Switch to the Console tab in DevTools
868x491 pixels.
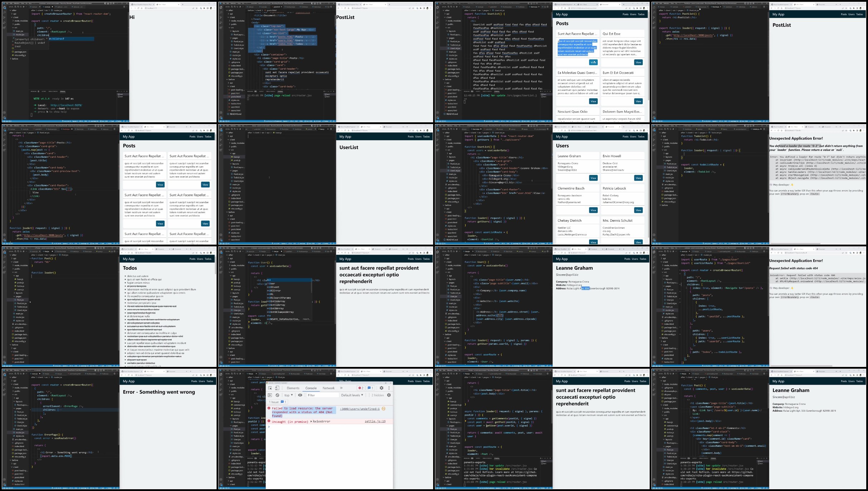311,388
